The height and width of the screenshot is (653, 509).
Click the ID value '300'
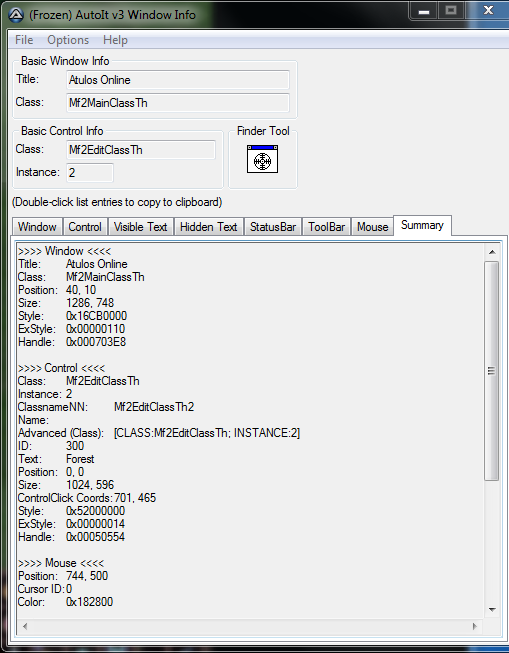pyautogui.click(x=75, y=446)
